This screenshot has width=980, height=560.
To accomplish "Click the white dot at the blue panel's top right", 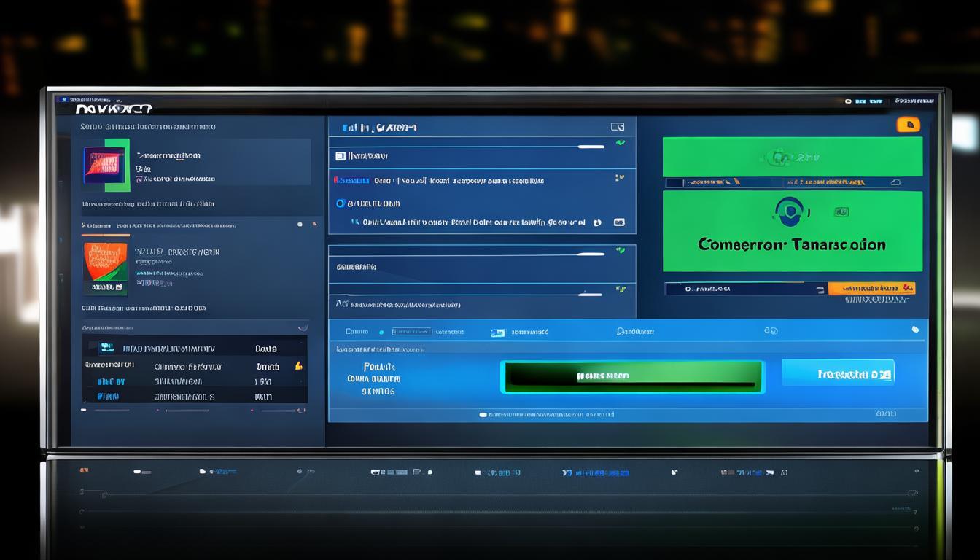I will point(915,330).
